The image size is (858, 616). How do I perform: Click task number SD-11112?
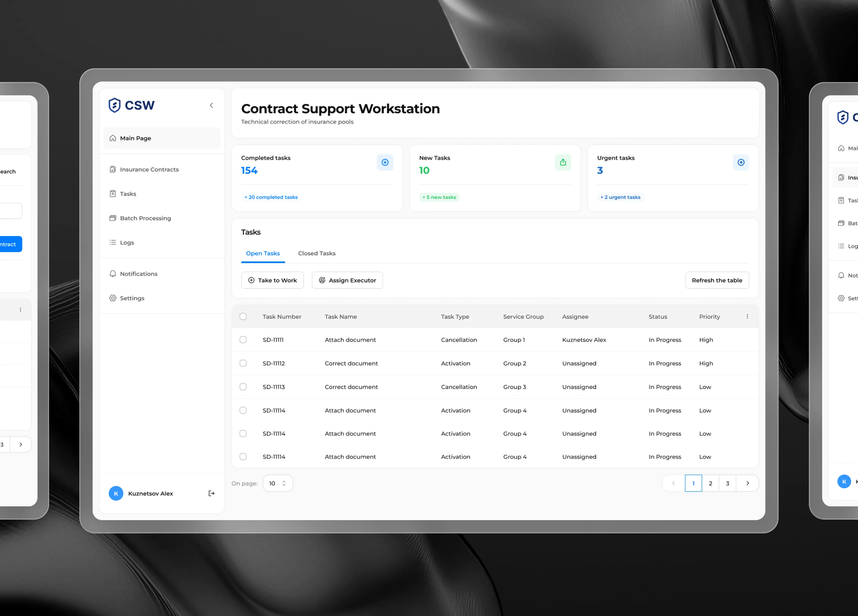(274, 363)
